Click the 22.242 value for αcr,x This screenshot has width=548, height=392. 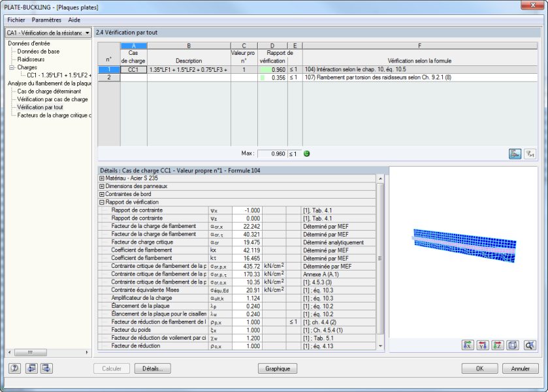tap(247, 227)
